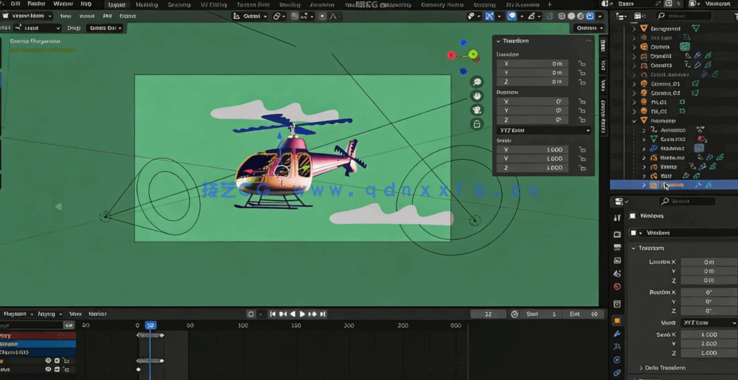This screenshot has height=380, width=738.
Task: Jump to the first frame in timeline
Action: click(x=273, y=314)
